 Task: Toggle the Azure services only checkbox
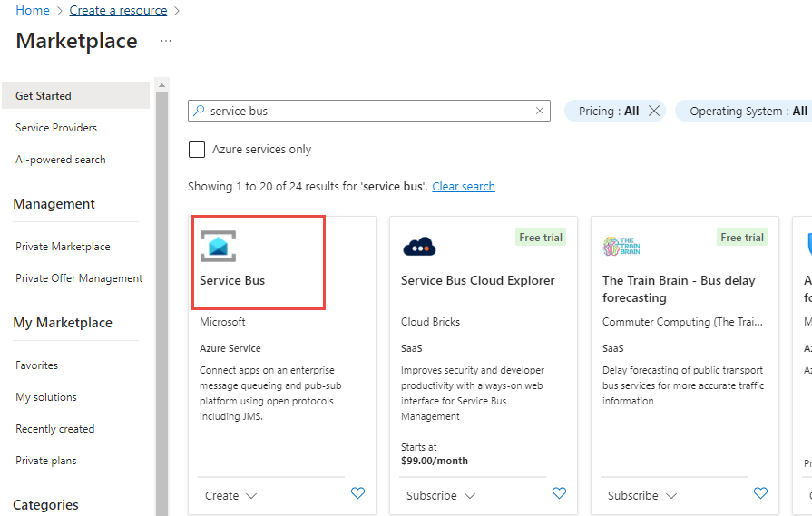197,150
